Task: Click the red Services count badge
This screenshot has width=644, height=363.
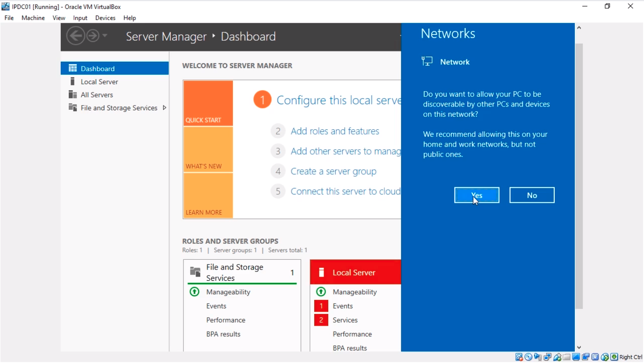Action: [321, 320]
